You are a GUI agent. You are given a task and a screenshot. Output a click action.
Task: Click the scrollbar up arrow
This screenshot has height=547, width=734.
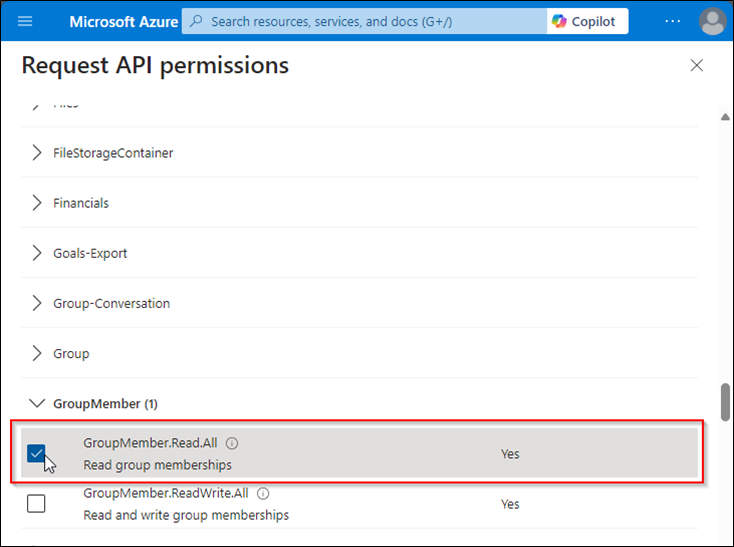pos(725,117)
